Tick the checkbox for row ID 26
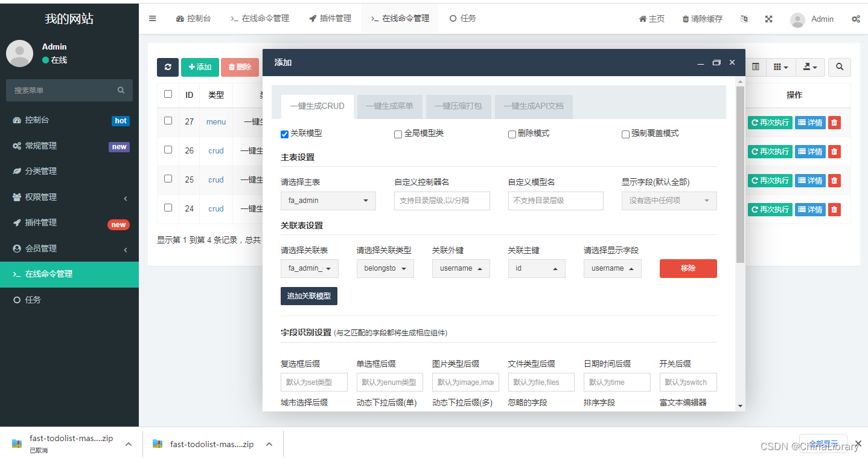The width and height of the screenshot is (868, 458). coord(168,149)
